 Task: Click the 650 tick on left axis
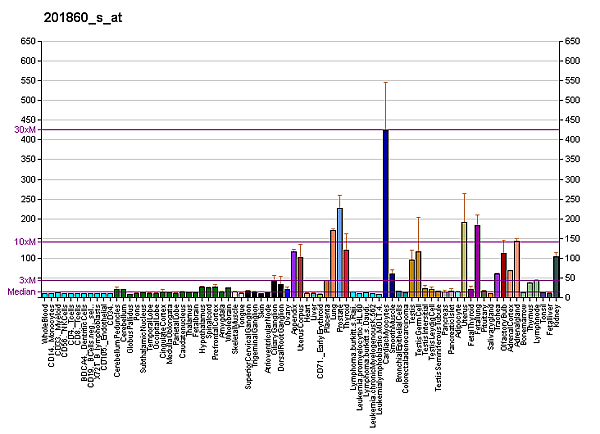[x=27, y=41]
